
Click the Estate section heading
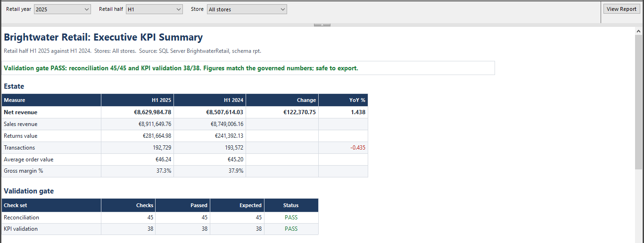14,86
